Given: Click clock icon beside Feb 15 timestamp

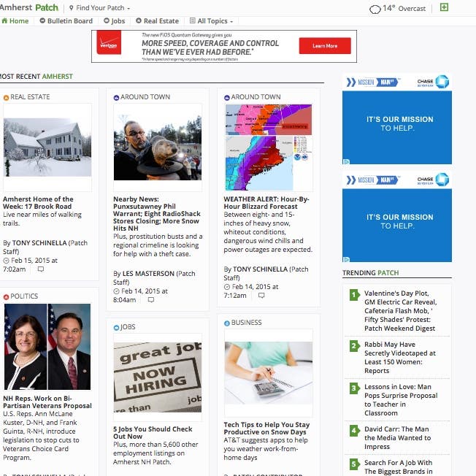Looking at the screenshot, I should click(x=6, y=261).
